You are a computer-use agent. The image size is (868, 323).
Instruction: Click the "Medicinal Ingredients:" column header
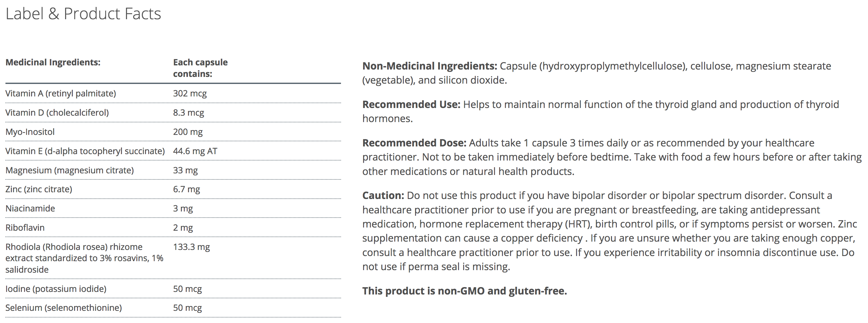click(x=53, y=62)
